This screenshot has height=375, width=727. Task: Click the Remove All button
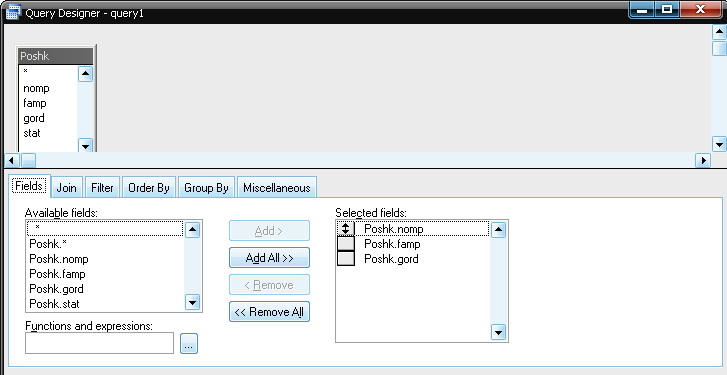click(269, 311)
